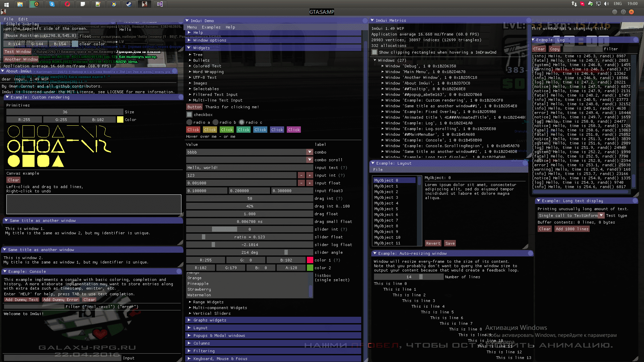Viewport: 644px width, 362px height.
Task: Collapse the ImGui Demo window title triangle
Action: coord(187,21)
